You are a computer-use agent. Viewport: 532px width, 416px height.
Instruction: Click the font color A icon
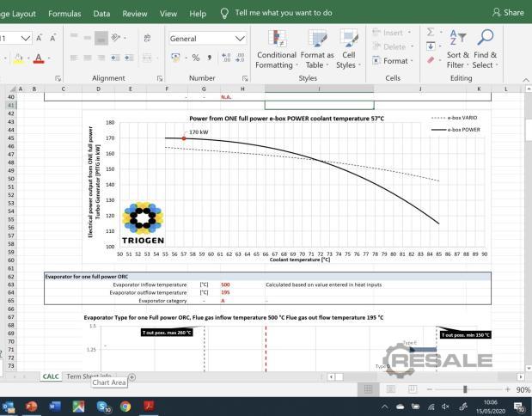click(x=38, y=59)
